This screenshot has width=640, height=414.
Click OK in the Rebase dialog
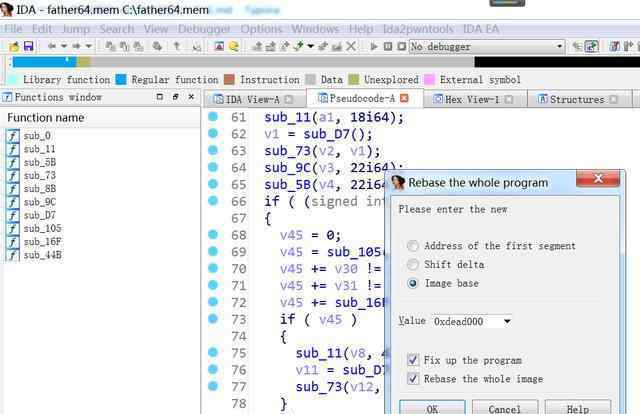pyautogui.click(x=431, y=408)
